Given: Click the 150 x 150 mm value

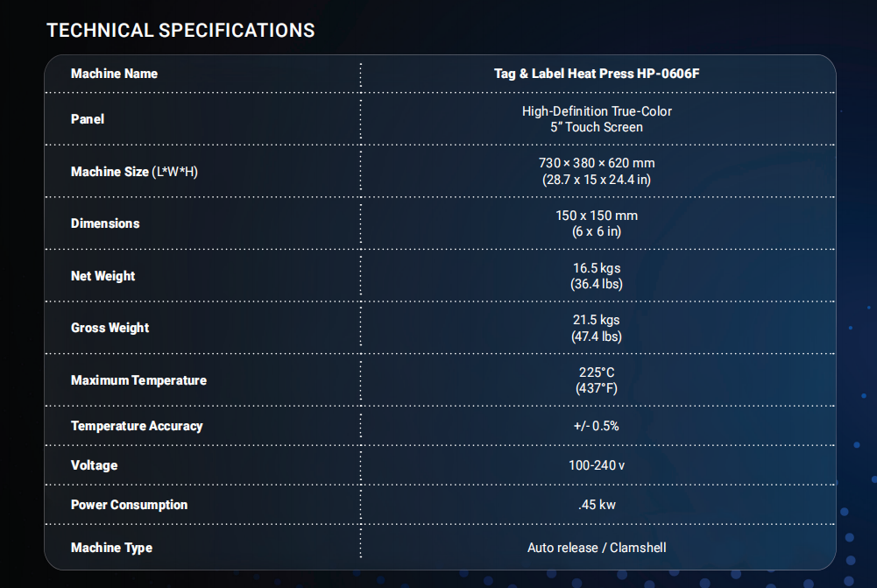Looking at the screenshot, I should (x=597, y=216).
